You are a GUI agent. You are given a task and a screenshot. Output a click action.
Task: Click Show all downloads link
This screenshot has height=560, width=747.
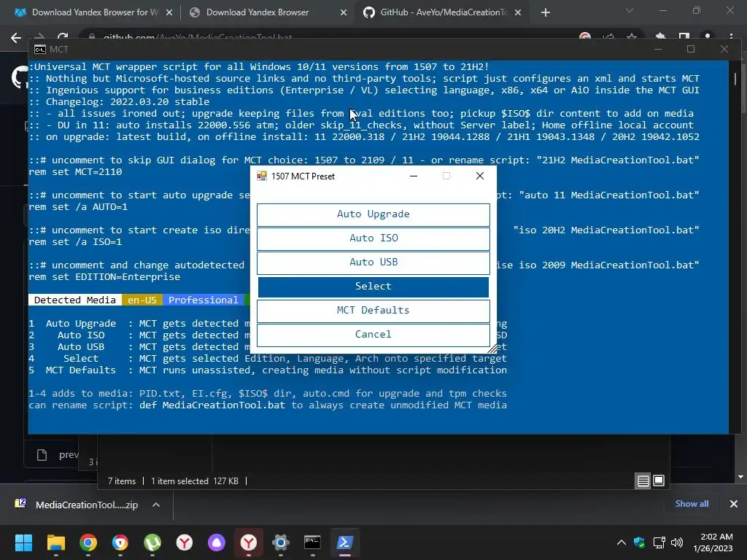tap(692, 504)
